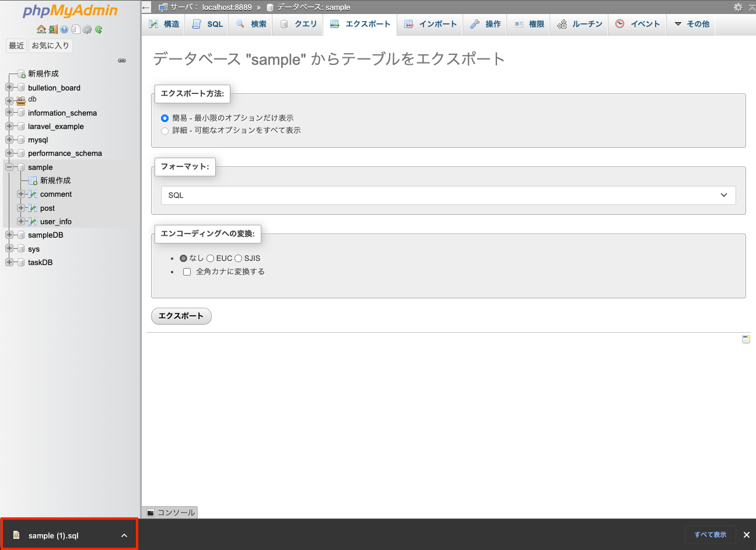Click the gear icon in the top-right corner
The height and width of the screenshot is (550, 756).
(x=738, y=7)
